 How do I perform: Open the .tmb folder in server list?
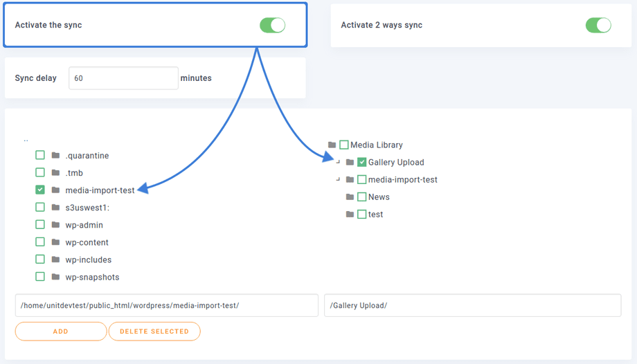(74, 173)
